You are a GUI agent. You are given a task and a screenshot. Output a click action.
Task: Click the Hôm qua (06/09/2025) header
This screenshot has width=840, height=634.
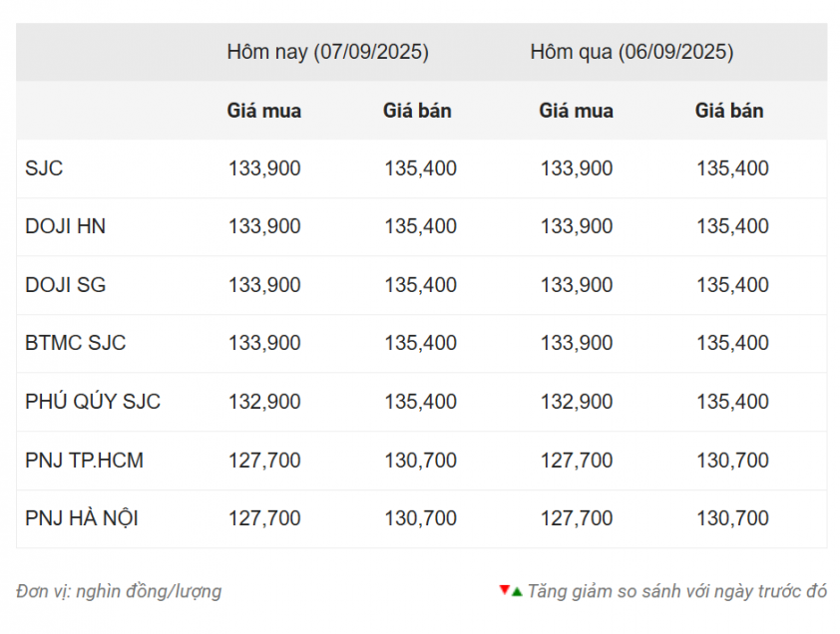tap(632, 52)
